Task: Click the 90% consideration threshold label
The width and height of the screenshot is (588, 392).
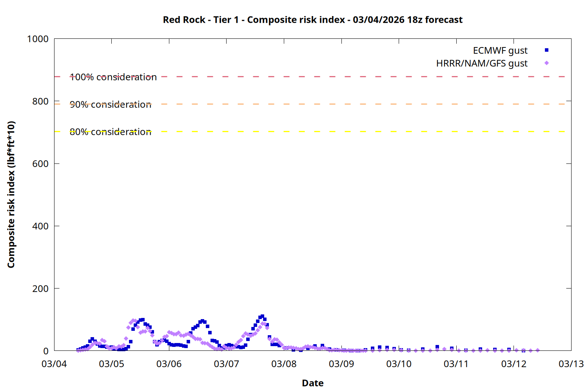Action: [111, 105]
